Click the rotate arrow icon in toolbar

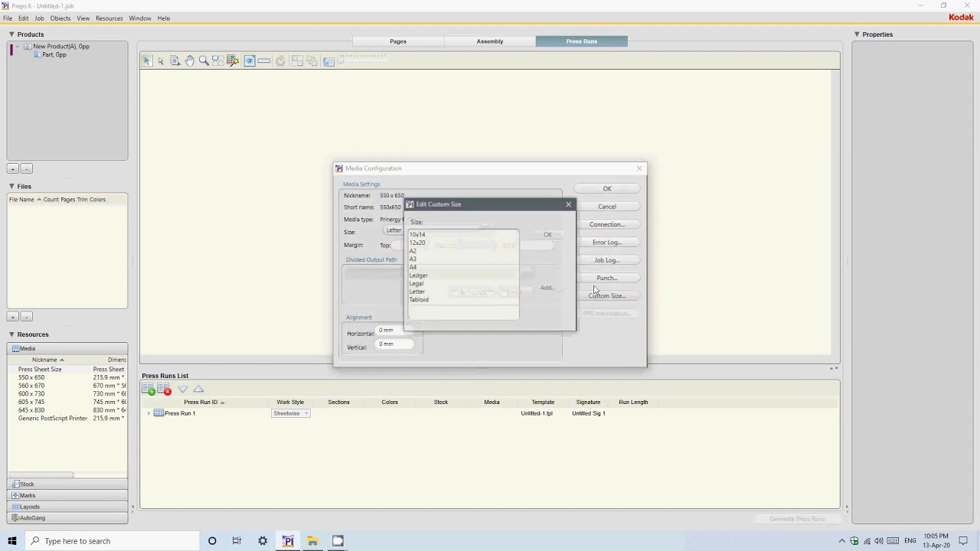point(281,60)
